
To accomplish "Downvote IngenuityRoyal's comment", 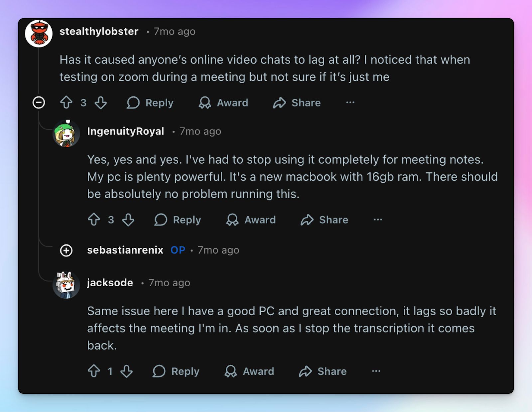I will click(x=128, y=220).
